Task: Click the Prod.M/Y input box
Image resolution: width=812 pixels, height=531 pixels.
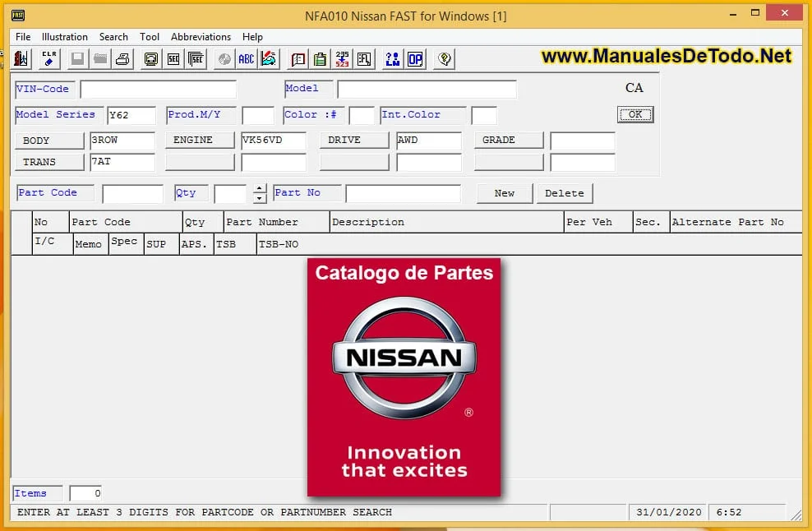Action: pos(258,115)
